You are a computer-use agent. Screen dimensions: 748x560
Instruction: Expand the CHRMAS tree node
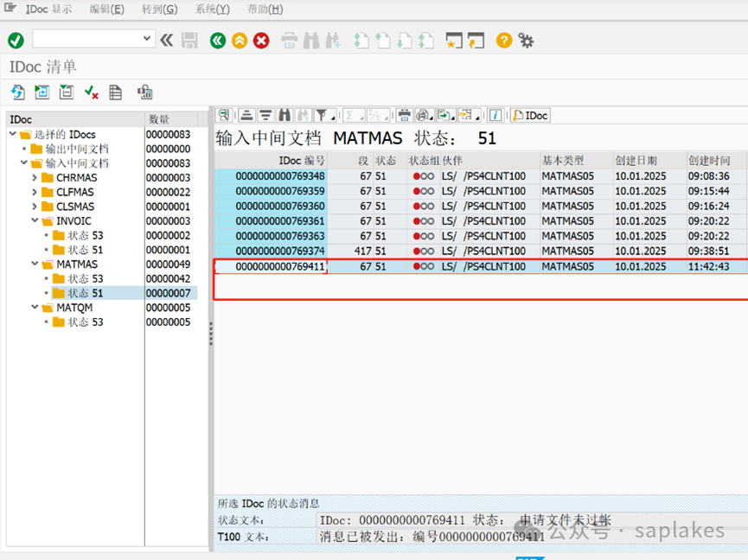(35, 178)
